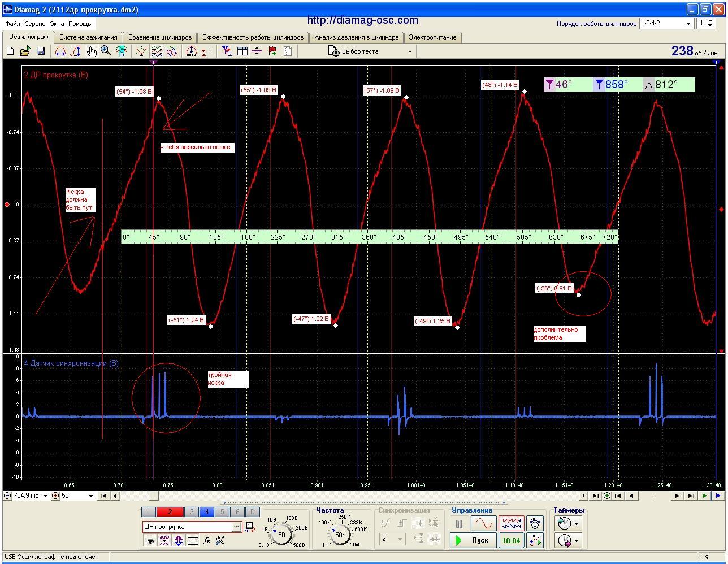728x564 pixels.
Task: Click the Пуск start button
Action: (x=473, y=540)
